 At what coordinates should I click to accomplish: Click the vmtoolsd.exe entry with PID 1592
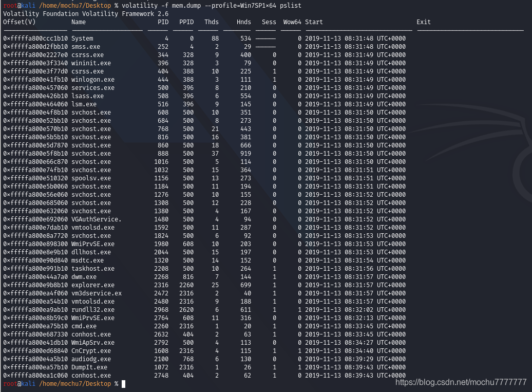tap(93, 228)
